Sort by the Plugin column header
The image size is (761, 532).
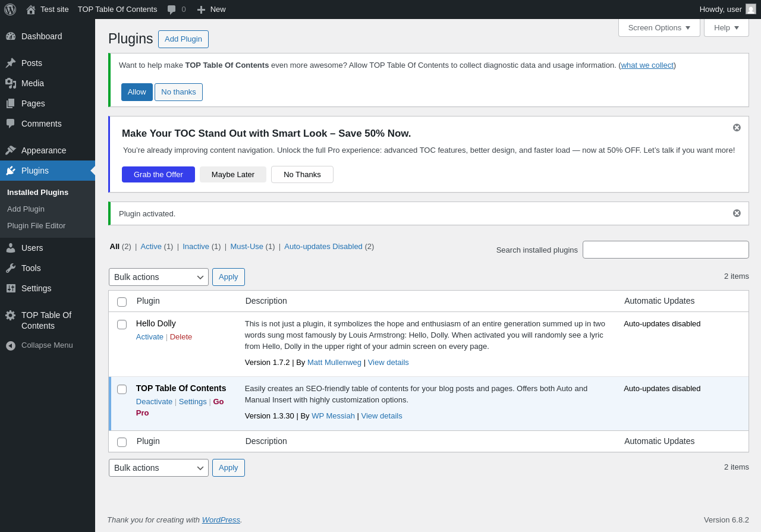tap(148, 301)
